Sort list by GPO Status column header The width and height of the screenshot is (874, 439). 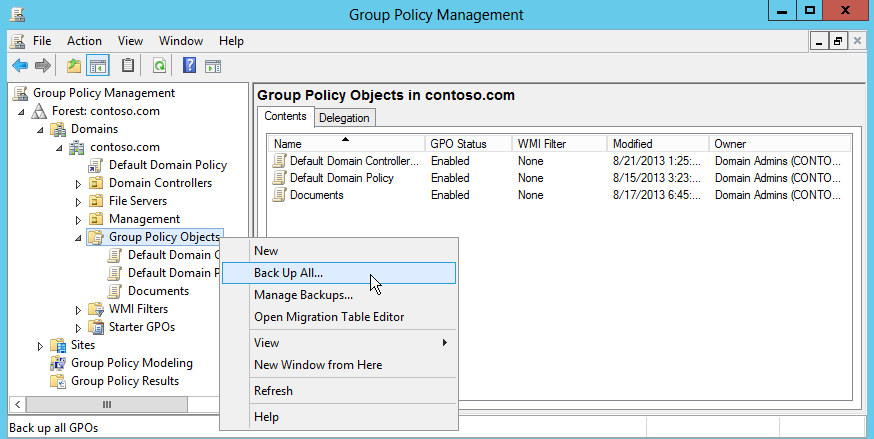(468, 144)
